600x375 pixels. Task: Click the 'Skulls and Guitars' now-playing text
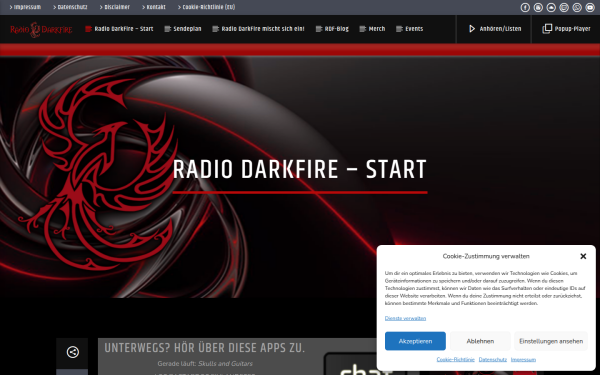[225, 364]
